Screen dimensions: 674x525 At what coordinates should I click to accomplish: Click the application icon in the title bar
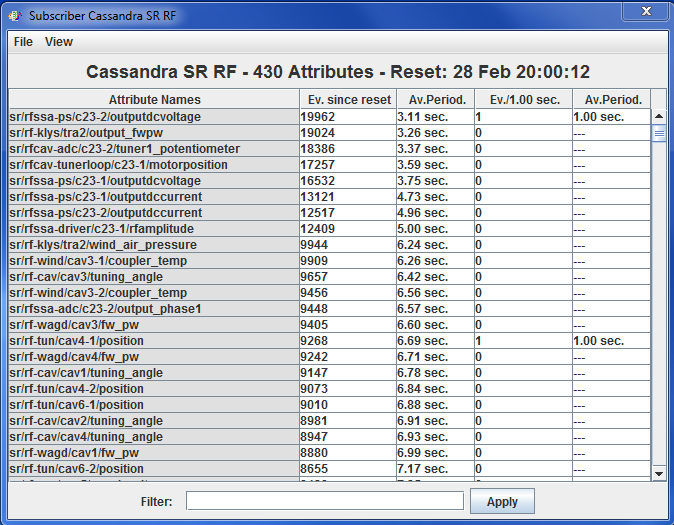[x=15, y=16]
